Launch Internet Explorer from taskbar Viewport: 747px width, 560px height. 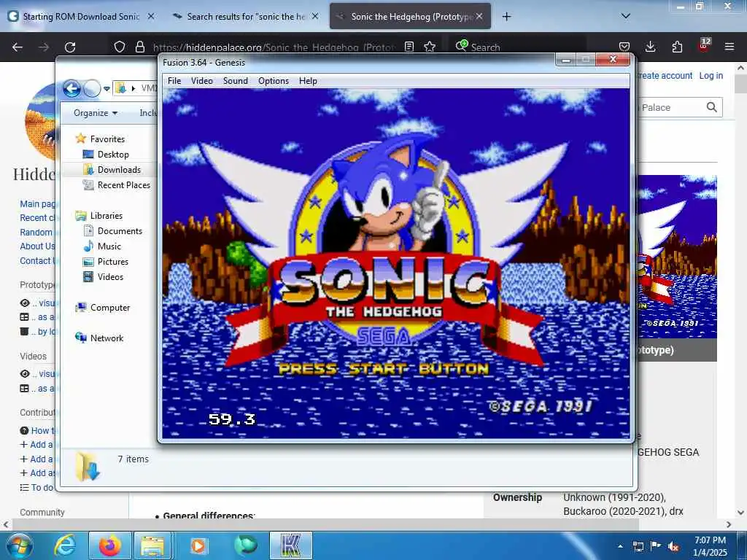click(x=65, y=545)
